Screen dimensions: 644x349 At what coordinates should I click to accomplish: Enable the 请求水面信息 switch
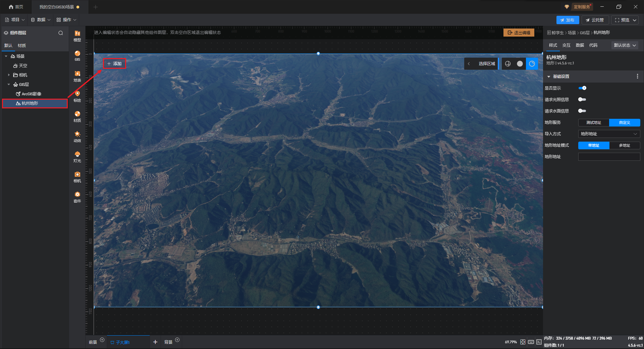[x=582, y=111]
